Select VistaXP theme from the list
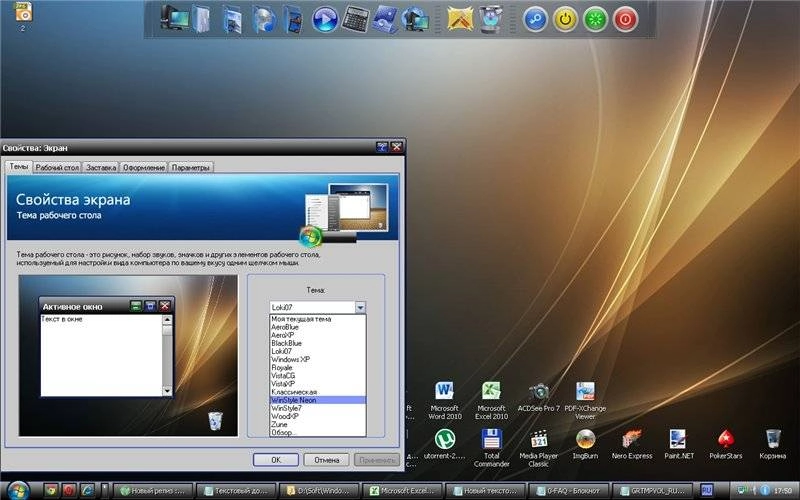This screenshot has height=500, width=800. click(x=317, y=384)
